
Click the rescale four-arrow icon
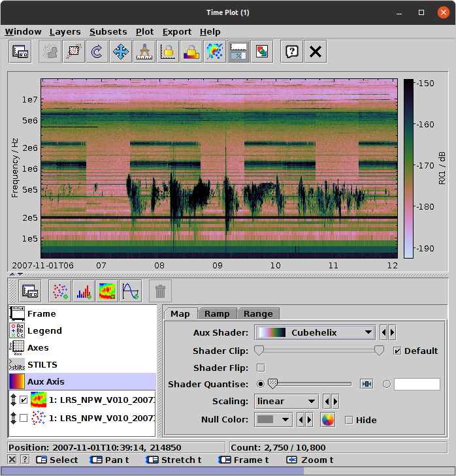[120, 52]
